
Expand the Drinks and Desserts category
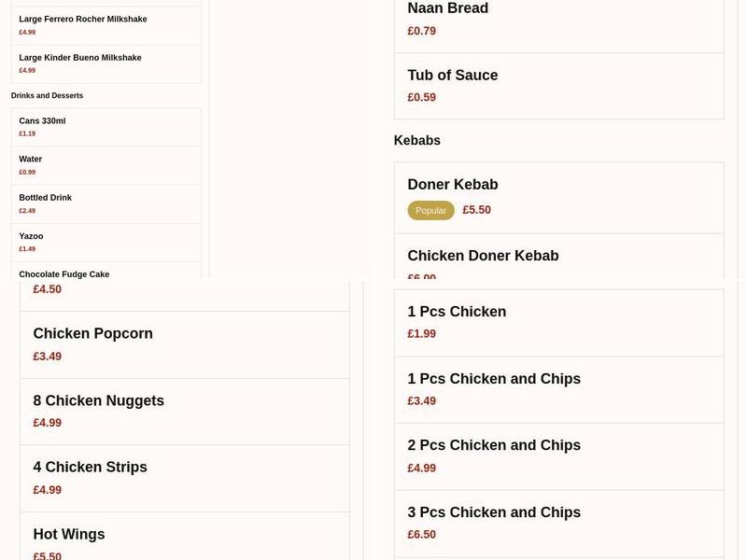pyautogui.click(x=46, y=95)
